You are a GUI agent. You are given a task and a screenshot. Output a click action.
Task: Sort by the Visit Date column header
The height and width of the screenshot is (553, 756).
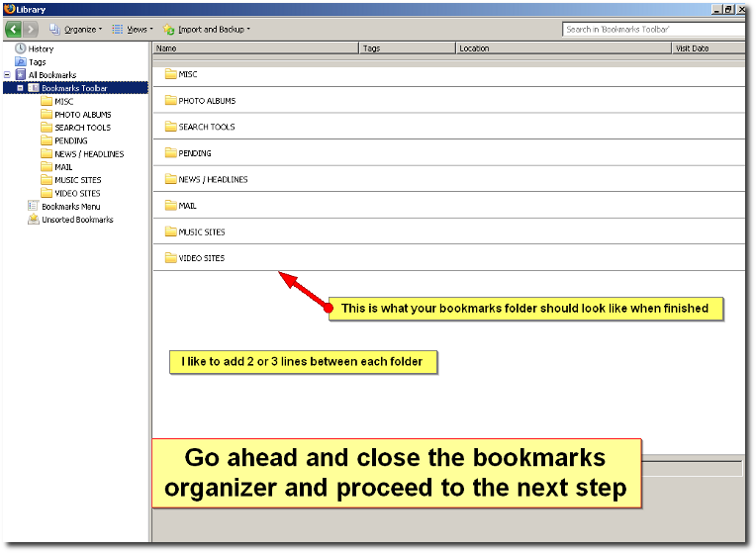click(x=709, y=48)
